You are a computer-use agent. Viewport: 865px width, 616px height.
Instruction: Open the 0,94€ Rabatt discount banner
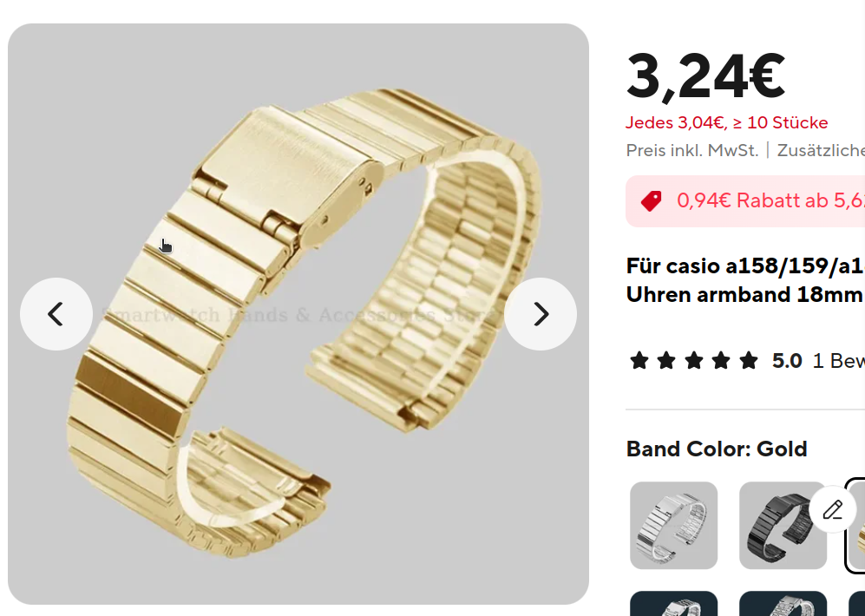tap(745, 200)
